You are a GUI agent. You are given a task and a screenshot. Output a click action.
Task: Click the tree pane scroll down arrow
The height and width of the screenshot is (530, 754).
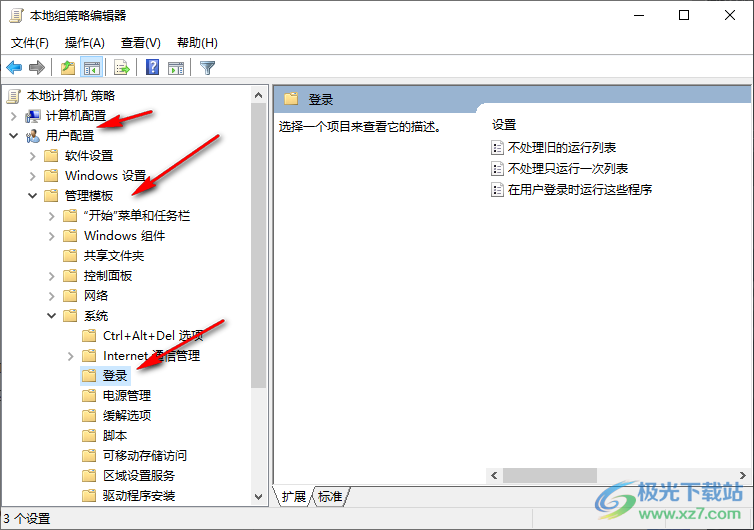[x=258, y=497]
